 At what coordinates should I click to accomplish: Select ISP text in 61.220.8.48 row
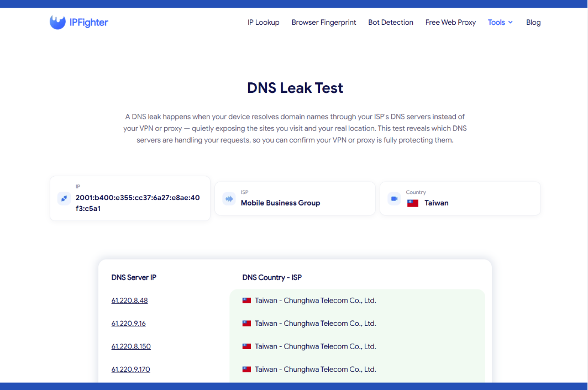tap(316, 301)
